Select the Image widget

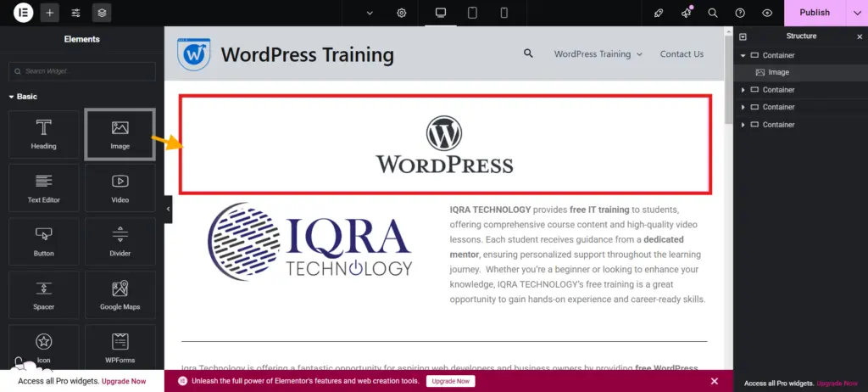tap(120, 134)
